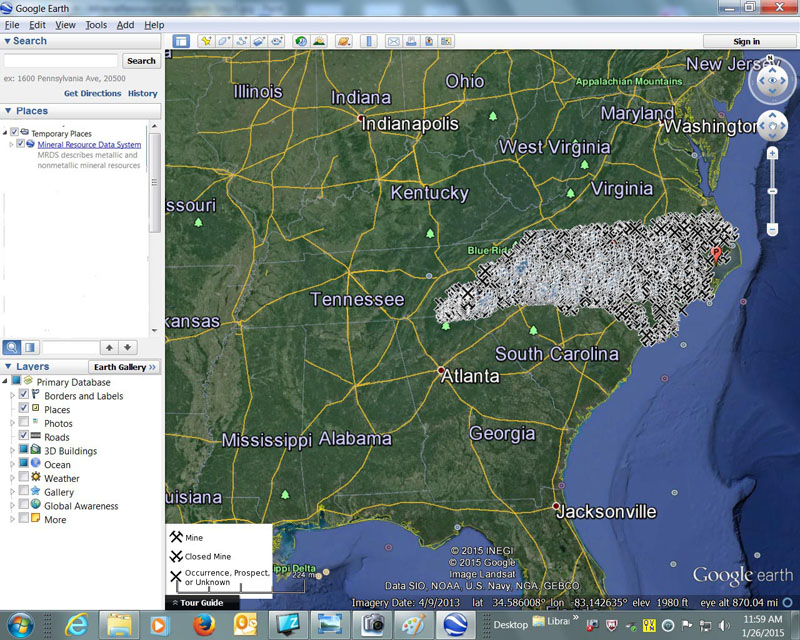Collapse the Layers panel triangle
The width and height of the screenshot is (800, 640).
pos(8,366)
